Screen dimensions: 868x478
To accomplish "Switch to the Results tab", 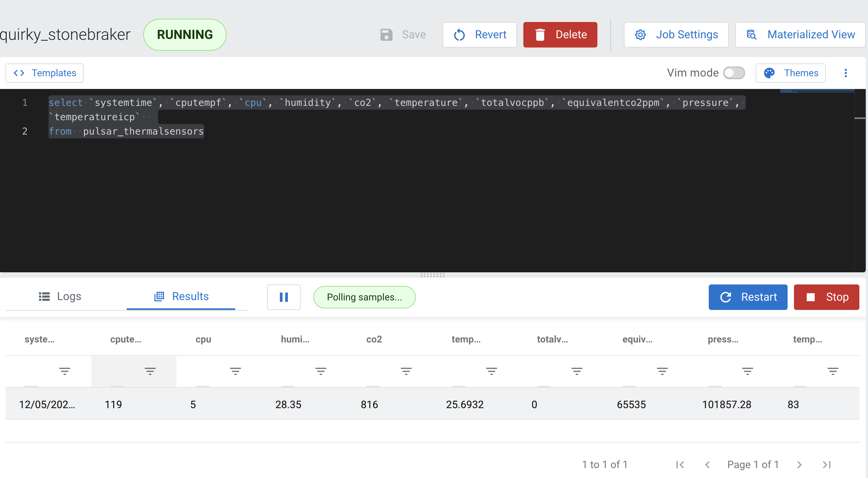I will coord(182,297).
